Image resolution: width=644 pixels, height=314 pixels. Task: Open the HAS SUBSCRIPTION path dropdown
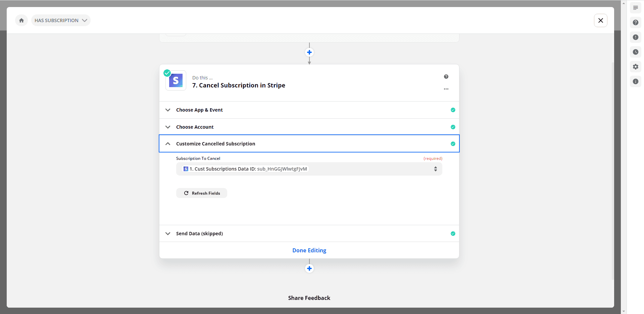(x=61, y=20)
